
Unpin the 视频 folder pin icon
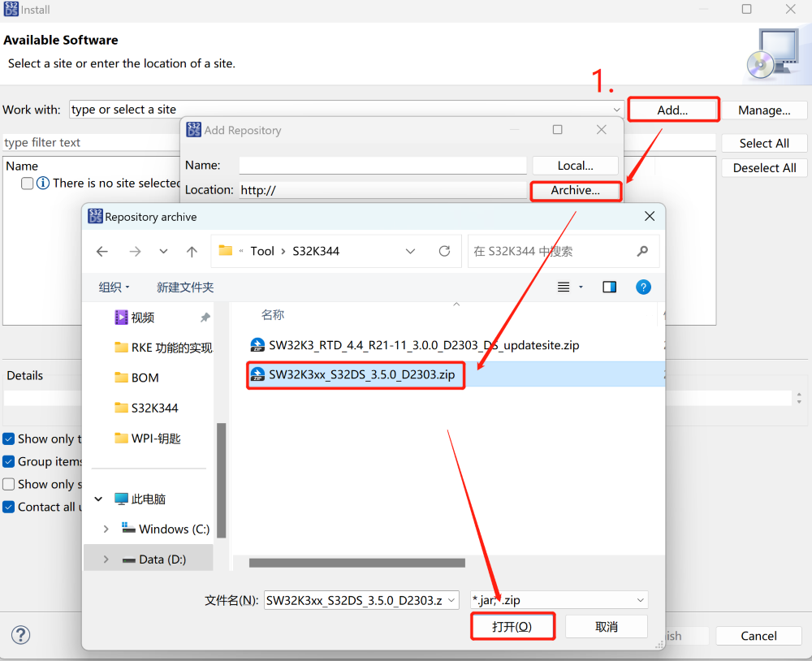point(205,318)
